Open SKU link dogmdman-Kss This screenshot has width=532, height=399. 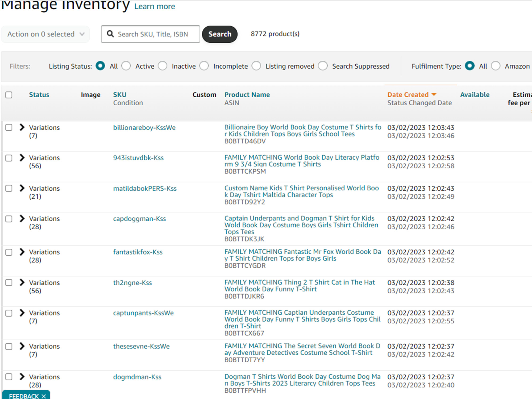coord(137,377)
